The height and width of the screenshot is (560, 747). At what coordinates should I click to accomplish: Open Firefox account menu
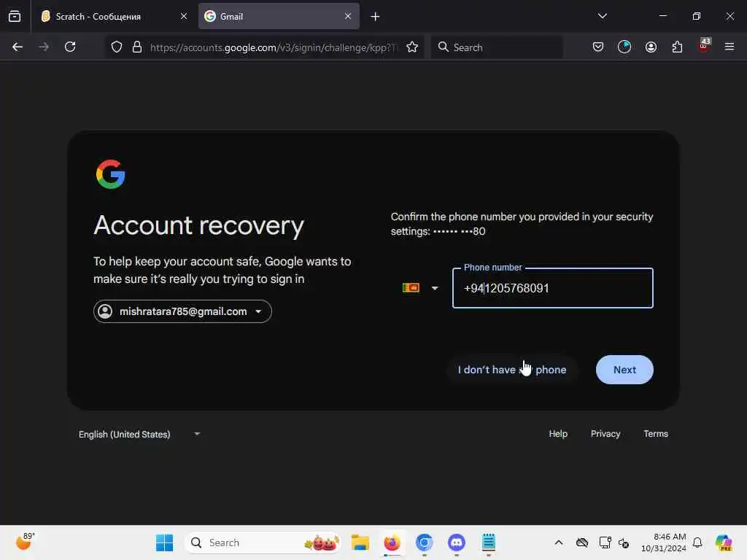pos(651,47)
